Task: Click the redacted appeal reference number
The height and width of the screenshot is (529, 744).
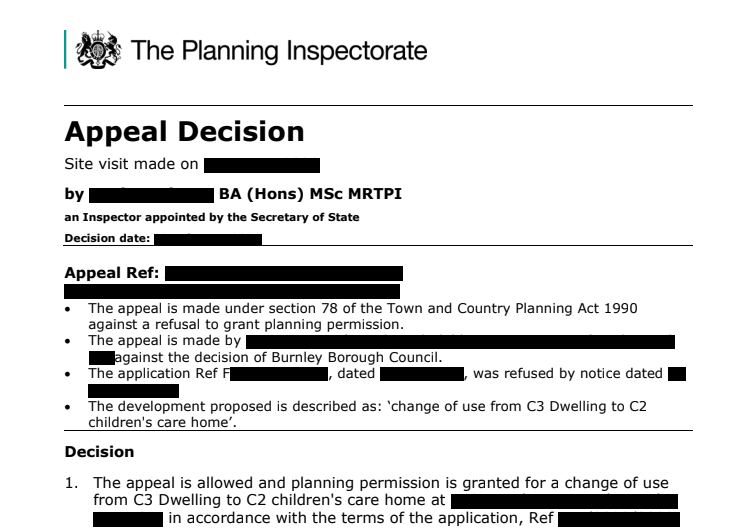Action: (284, 272)
